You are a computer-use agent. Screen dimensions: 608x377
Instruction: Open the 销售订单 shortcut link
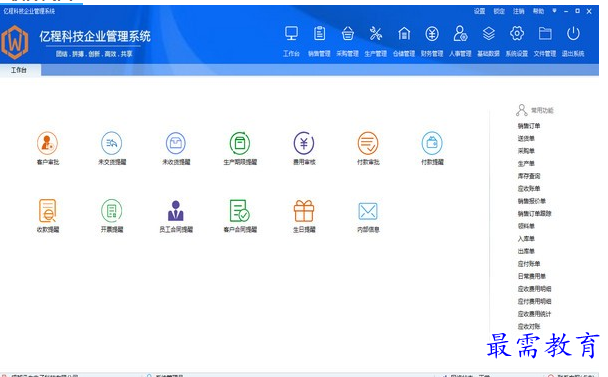tap(529, 126)
